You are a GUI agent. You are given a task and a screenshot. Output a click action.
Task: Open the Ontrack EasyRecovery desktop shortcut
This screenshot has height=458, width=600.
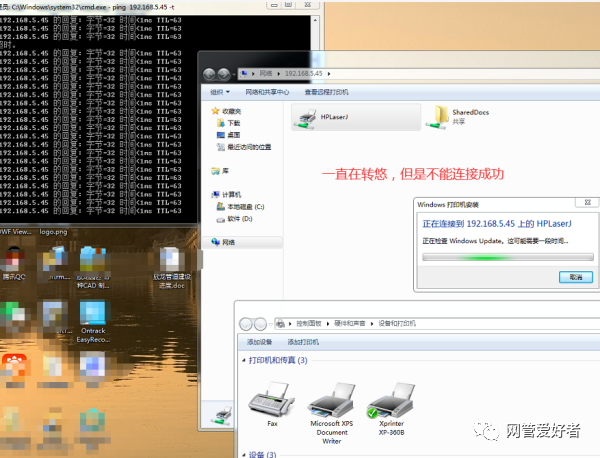[93, 321]
